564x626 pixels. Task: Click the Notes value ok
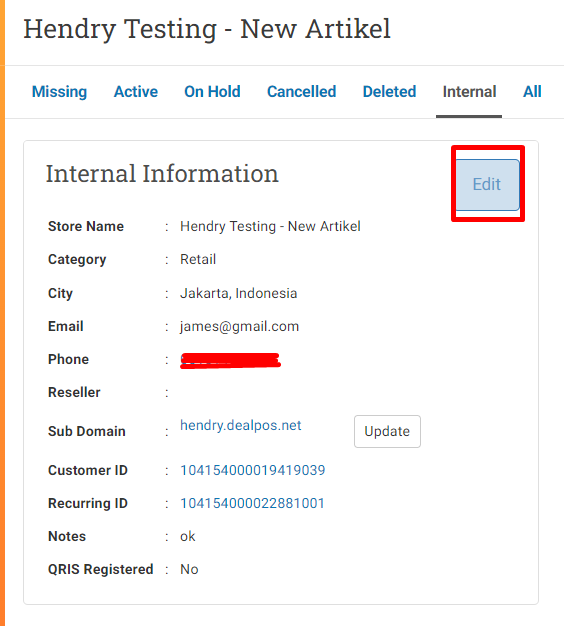tap(188, 537)
